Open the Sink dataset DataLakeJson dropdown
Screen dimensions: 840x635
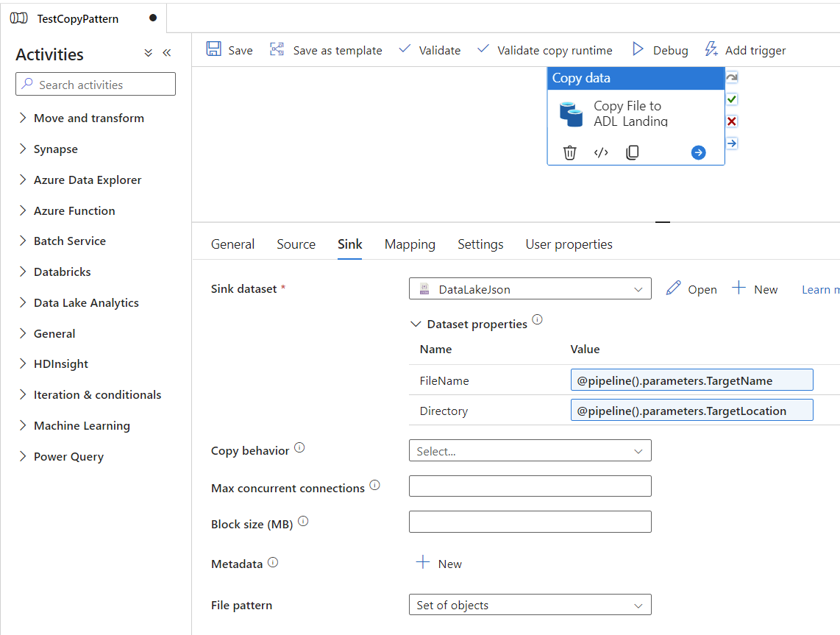530,289
